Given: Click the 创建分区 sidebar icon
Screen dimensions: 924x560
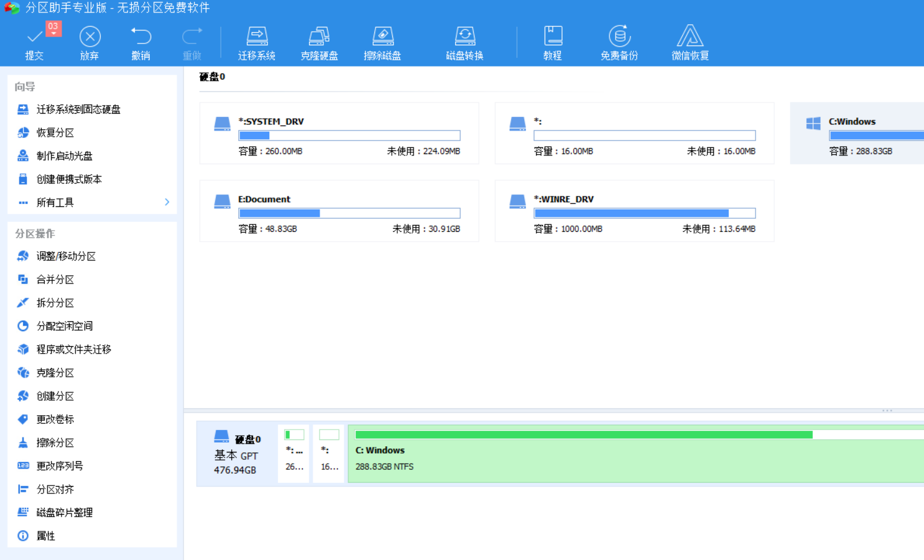Looking at the screenshot, I should (23, 396).
